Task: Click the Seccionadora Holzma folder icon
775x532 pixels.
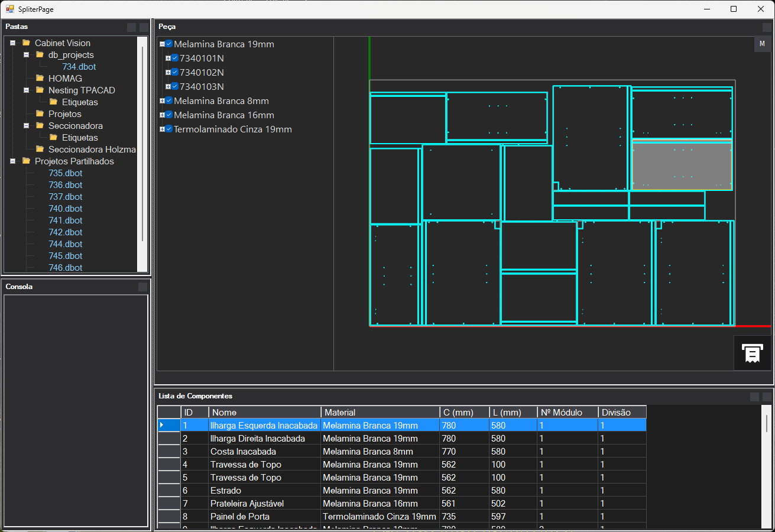Action: pyautogui.click(x=40, y=150)
